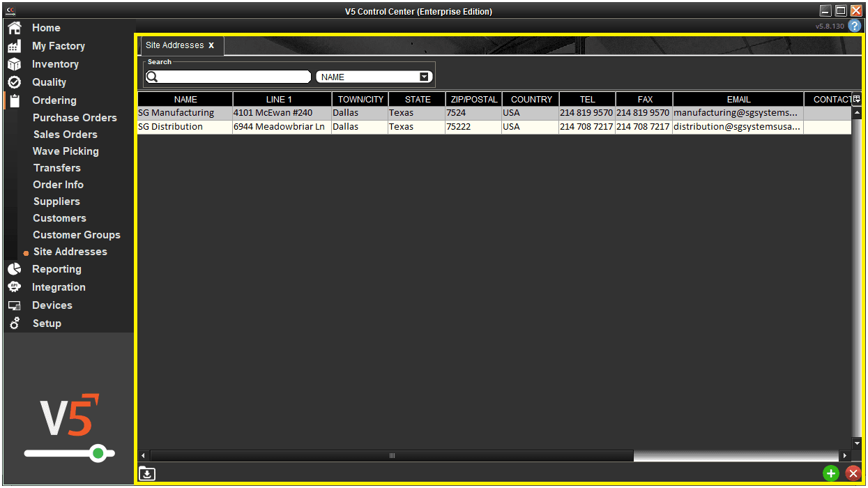This screenshot has width=868, height=488.
Task: Click the Inventory box icon
Action: (14, 64)
